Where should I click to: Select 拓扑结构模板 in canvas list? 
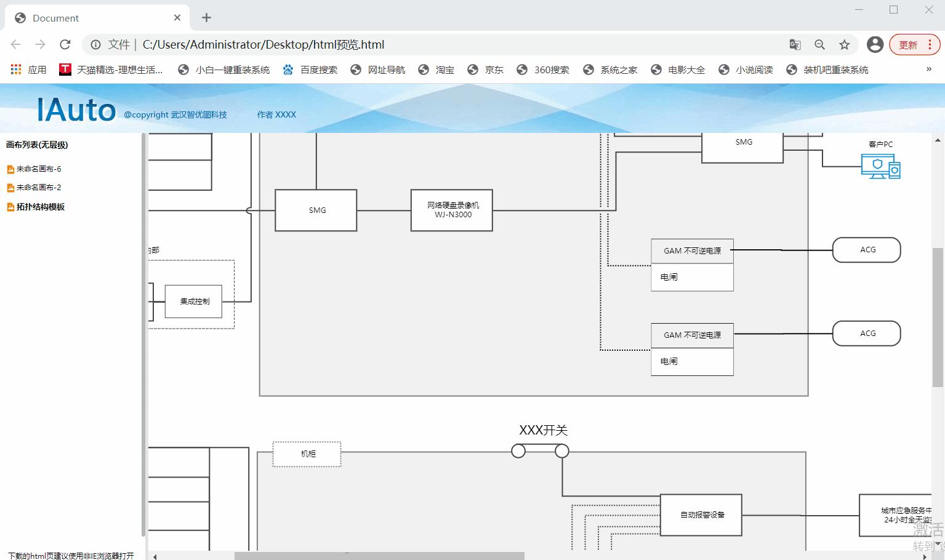pos(40,207)
